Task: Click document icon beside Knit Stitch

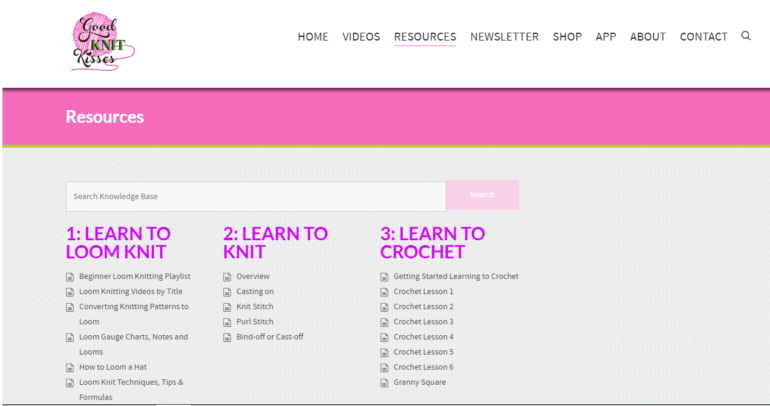Action: (227, 307)
